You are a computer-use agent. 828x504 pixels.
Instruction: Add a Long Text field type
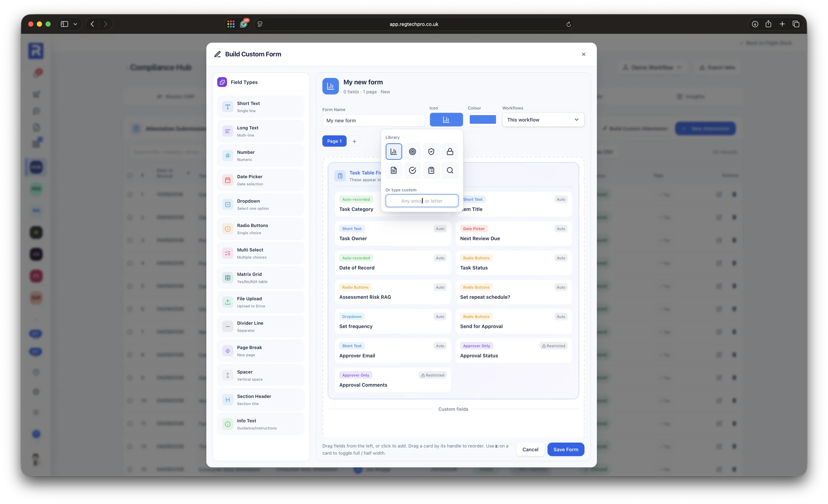click(x=261, y=131)
